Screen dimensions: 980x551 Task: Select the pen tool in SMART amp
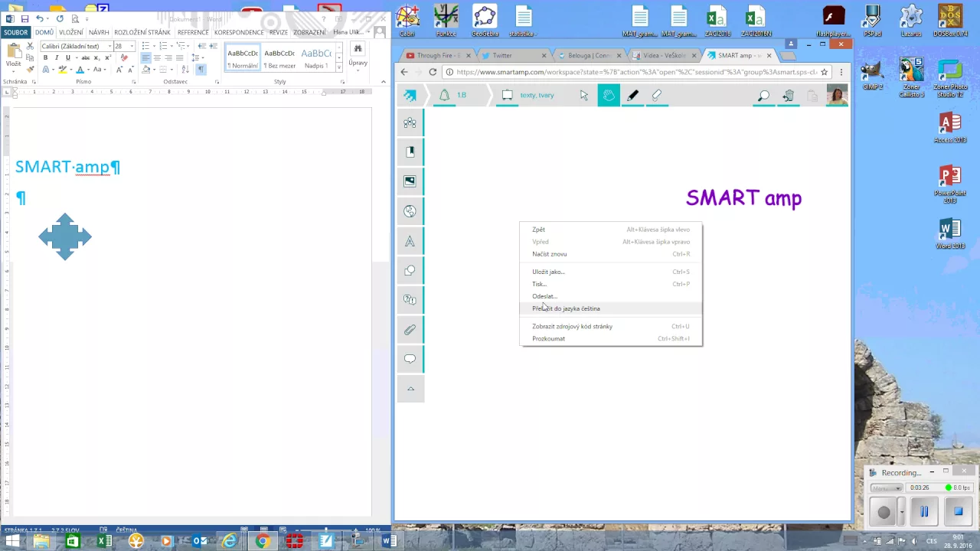click(632, 96)
